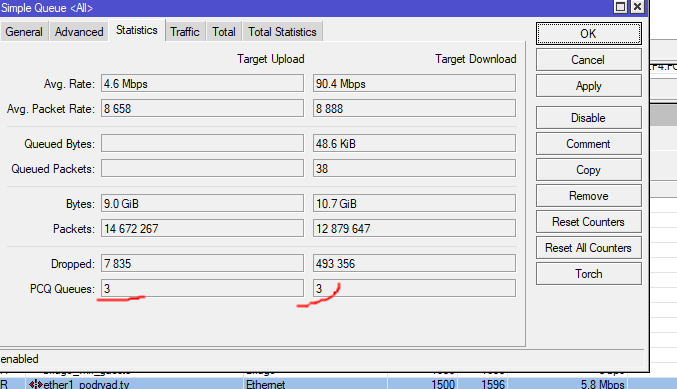Open the Total Statistics tab
This screenshot has height=389, width=677.
[x=282, y=32]
